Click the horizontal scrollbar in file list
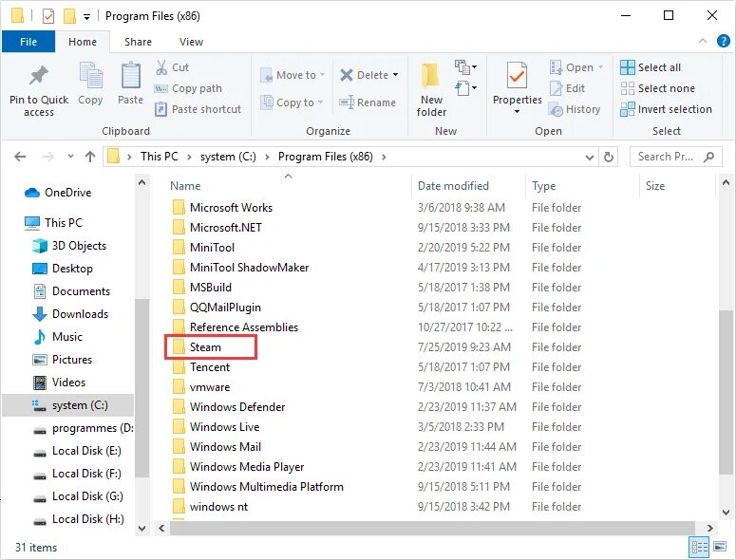736x560 pixels. click(x=432, y=528)
